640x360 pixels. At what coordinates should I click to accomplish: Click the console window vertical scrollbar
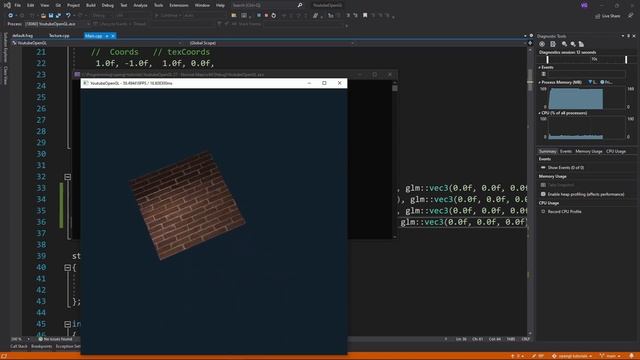pyautogui.click(x=395, y=160)
